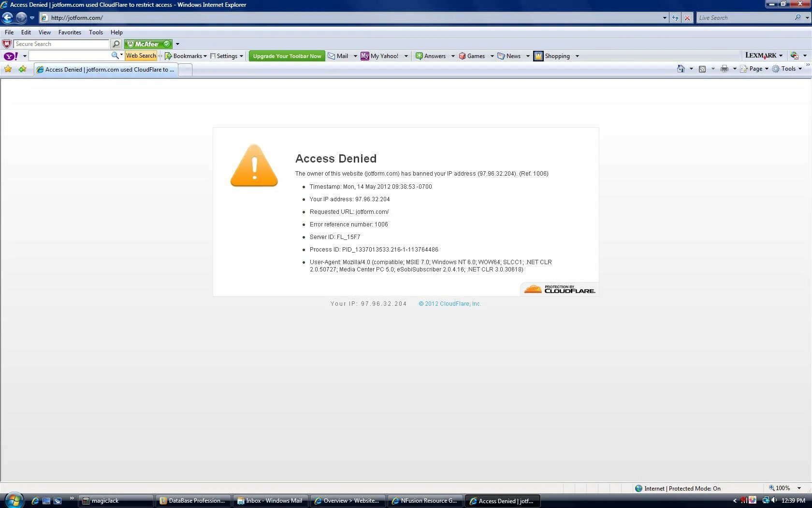This screenshot has height=508, width=812.
Task: Click the browser Forward arrow button
Action: click(21, 17)
